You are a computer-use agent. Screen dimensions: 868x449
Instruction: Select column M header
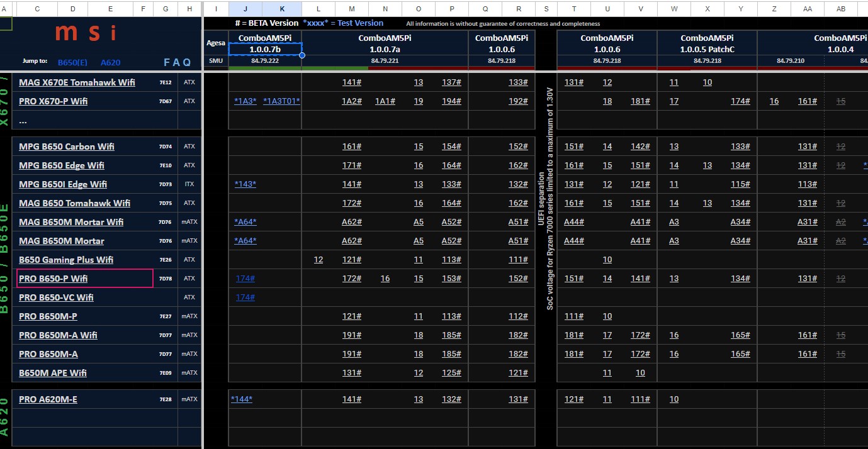351,9
